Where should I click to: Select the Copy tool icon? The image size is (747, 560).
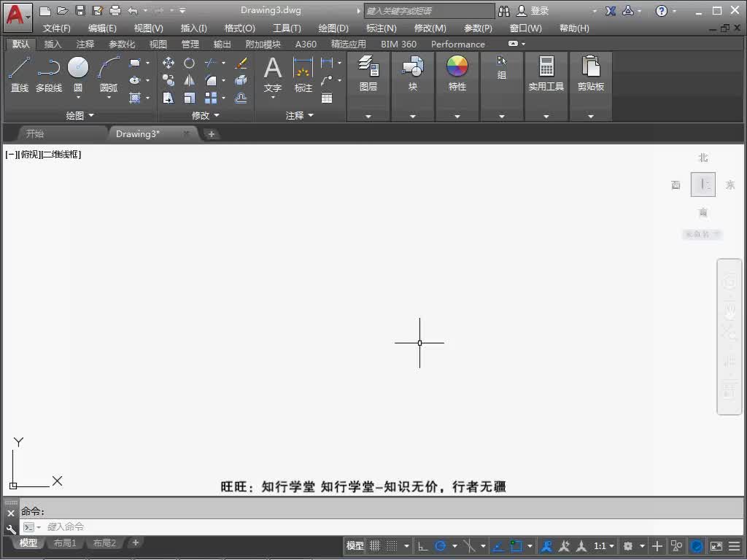tap(169, 80)
